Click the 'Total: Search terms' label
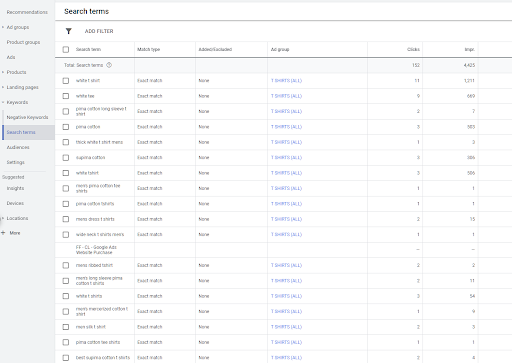The height and width of the screenshot is (363, 512). [x=83, y=65]
